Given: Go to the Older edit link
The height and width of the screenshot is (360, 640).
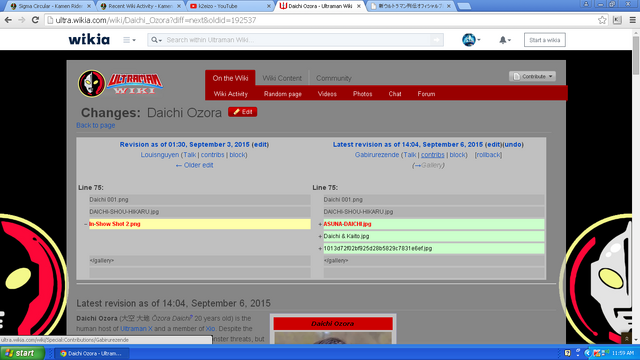Looking at the screenshot, I should pyautogui.click(x=194, y=165).
